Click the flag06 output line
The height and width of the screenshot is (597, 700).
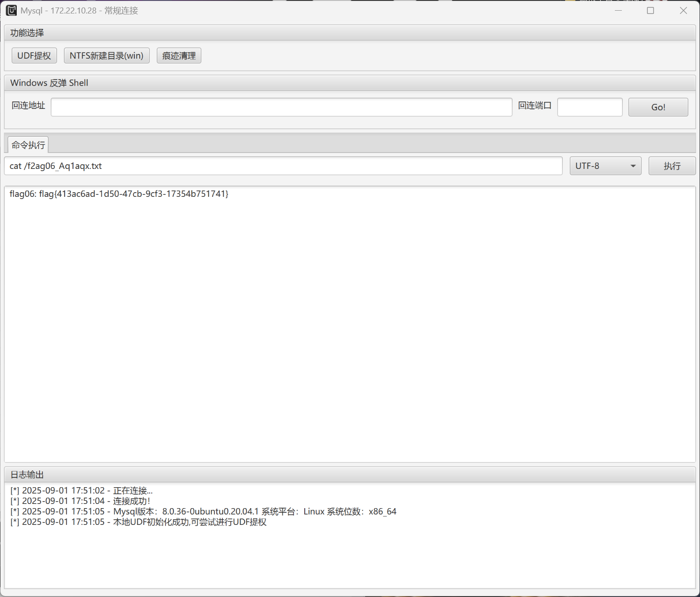(119, 194)
